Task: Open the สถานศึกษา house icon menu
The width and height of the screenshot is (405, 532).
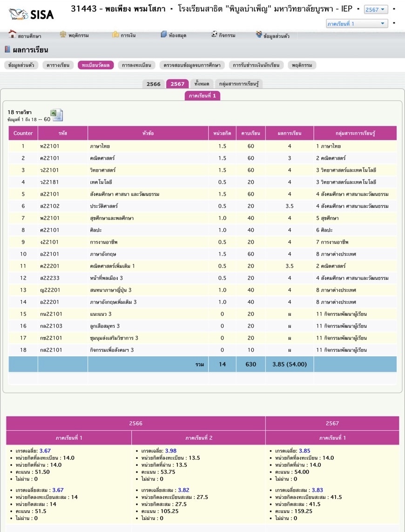Action: [12, 34]
